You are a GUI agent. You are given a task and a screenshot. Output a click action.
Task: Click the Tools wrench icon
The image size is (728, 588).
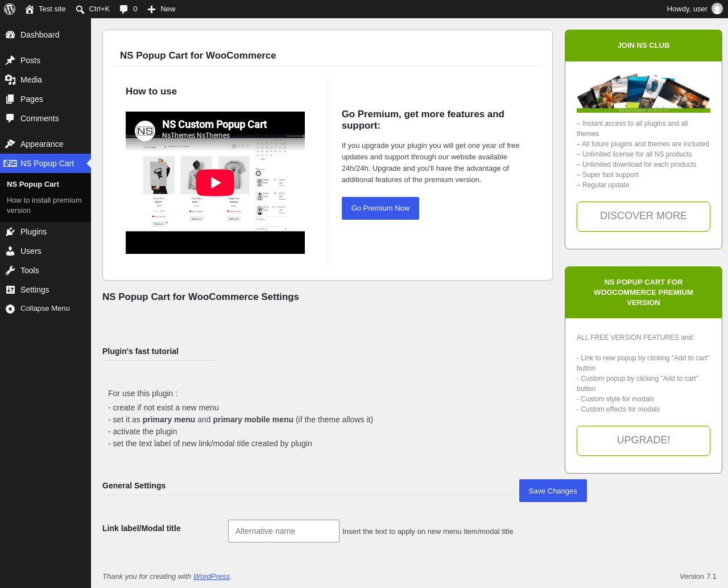10,270
